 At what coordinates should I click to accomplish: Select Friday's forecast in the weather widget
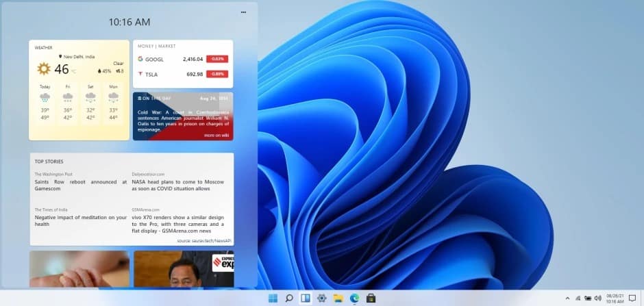[68, 103]
